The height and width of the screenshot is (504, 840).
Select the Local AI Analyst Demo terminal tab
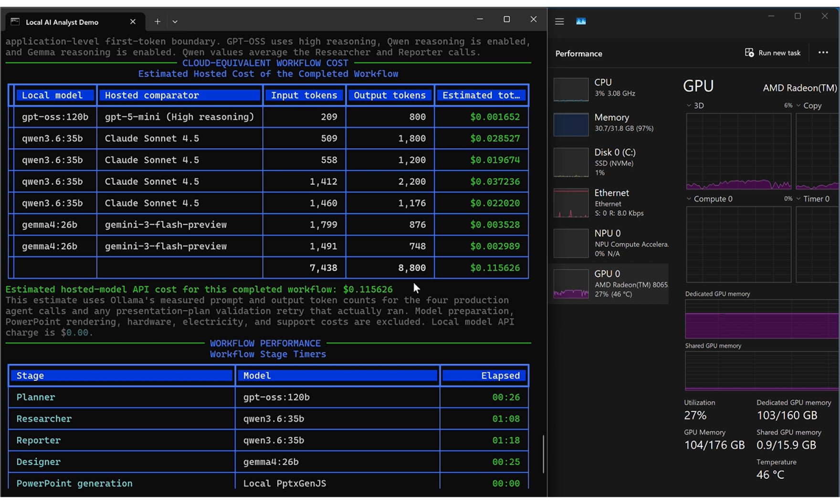pyautogui.click(x=75, y=22)
